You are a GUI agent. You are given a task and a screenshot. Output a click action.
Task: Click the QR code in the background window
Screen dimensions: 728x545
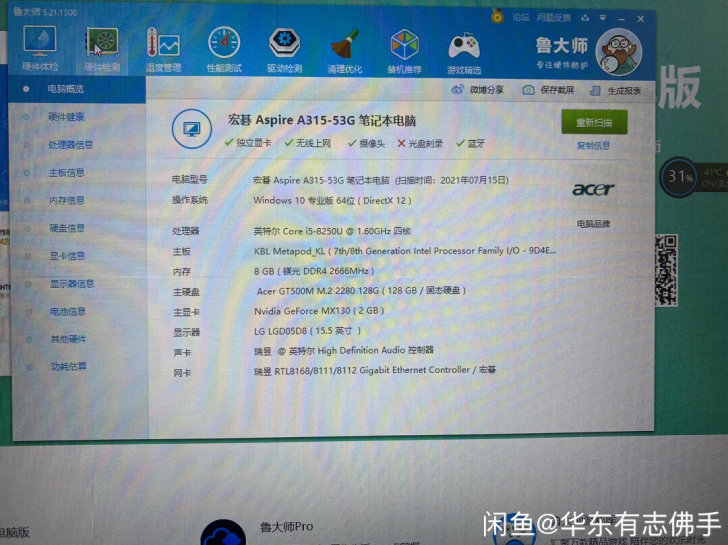click(666, 270)
